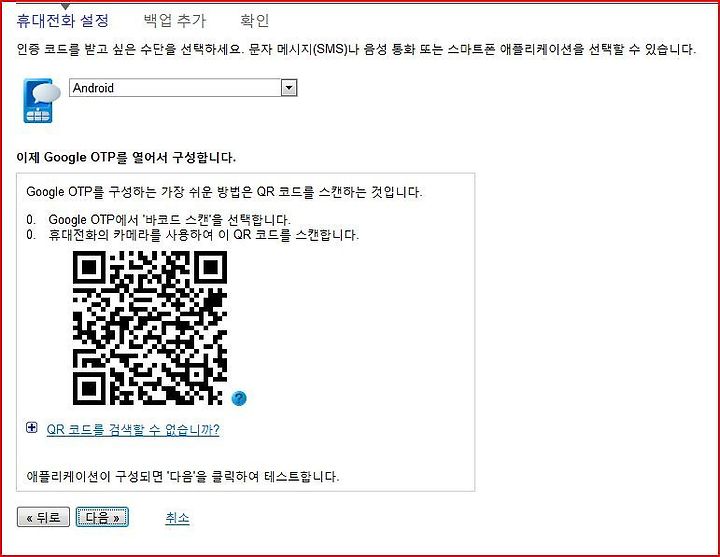Click the '바코드 스캔' instruction step line
Viewport: 720px width, 557px height.
[158, 219]
